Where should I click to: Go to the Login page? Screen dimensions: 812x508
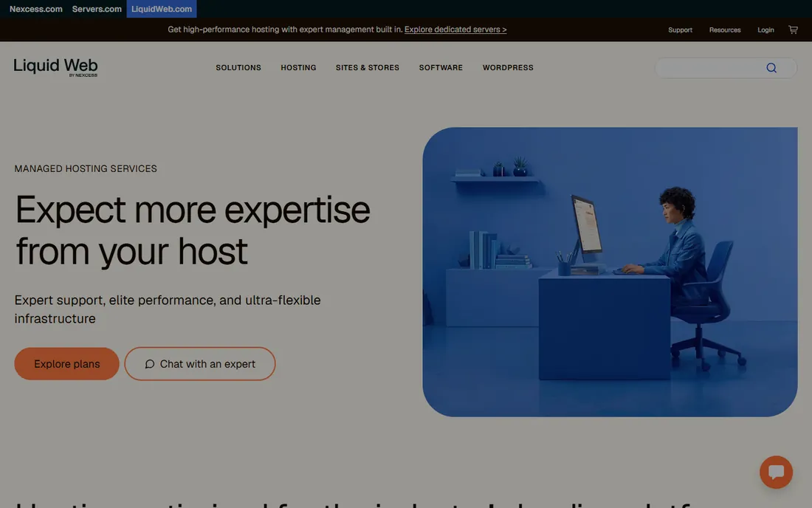[765, 30]
